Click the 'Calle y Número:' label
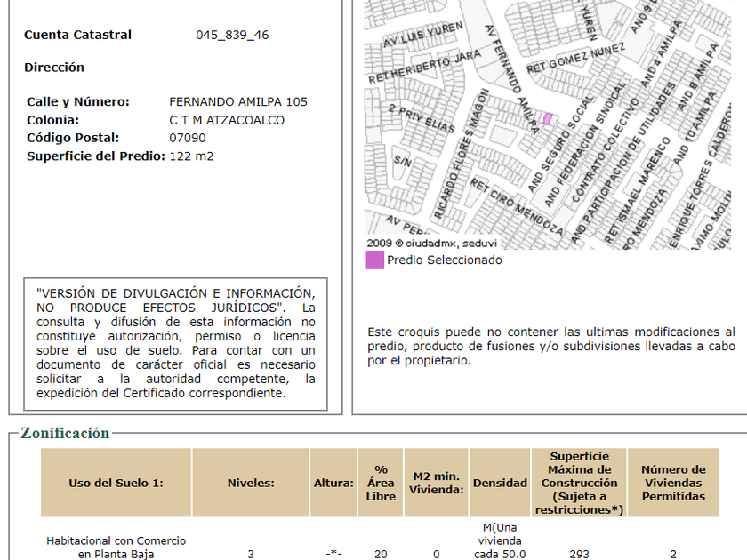This screenshot has height=560, width=747. (x=78, y=102)
